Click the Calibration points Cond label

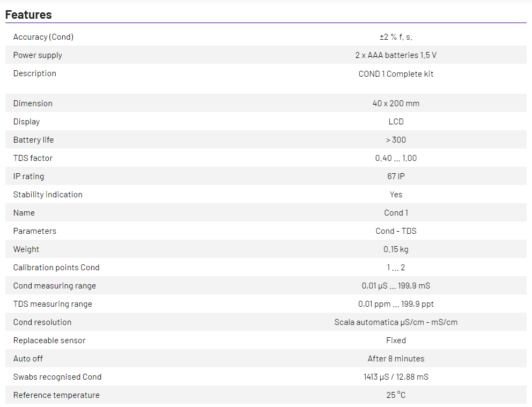56,268
